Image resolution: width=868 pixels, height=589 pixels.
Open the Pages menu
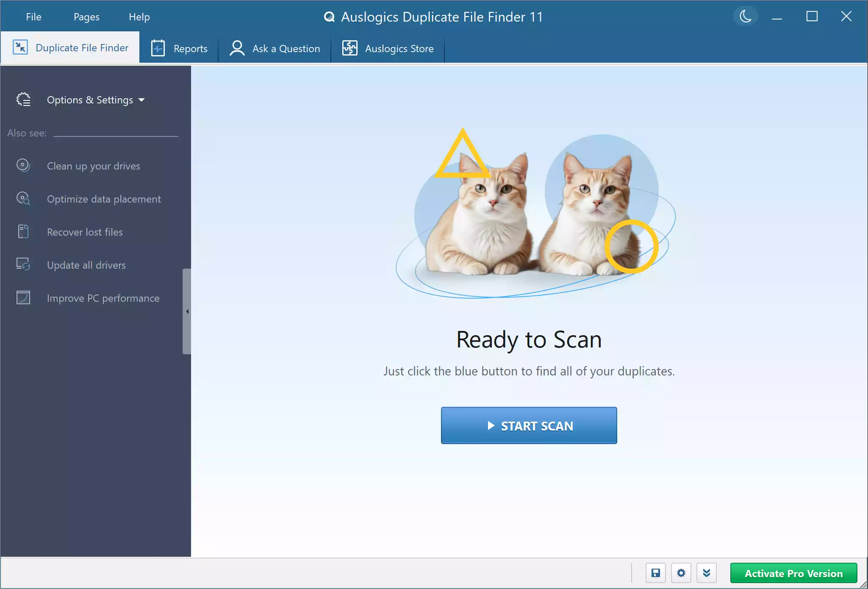[86, 17]
